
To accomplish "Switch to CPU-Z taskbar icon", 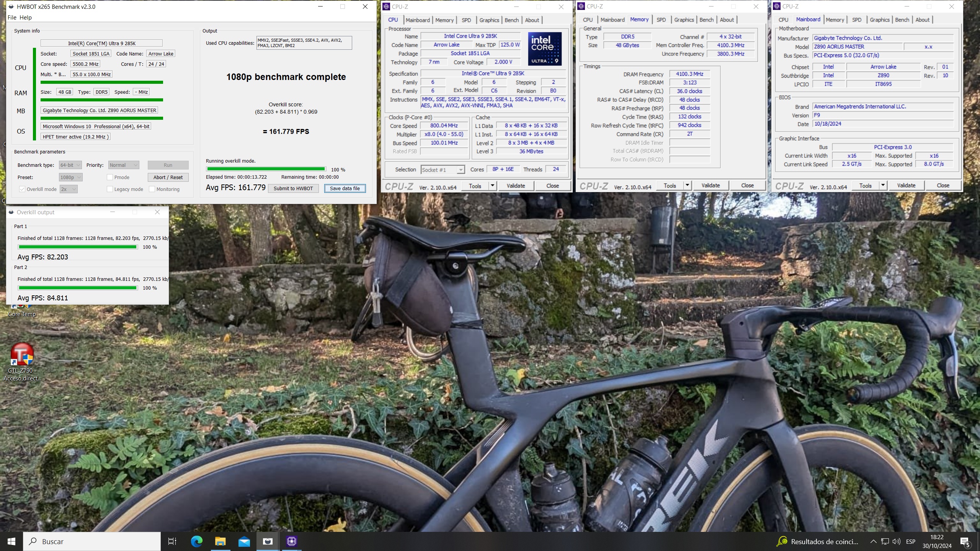I will point(291,541).
